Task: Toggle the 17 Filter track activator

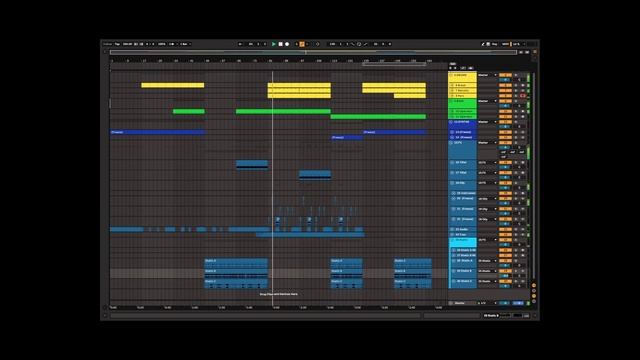Action: [x=505, y=173]
